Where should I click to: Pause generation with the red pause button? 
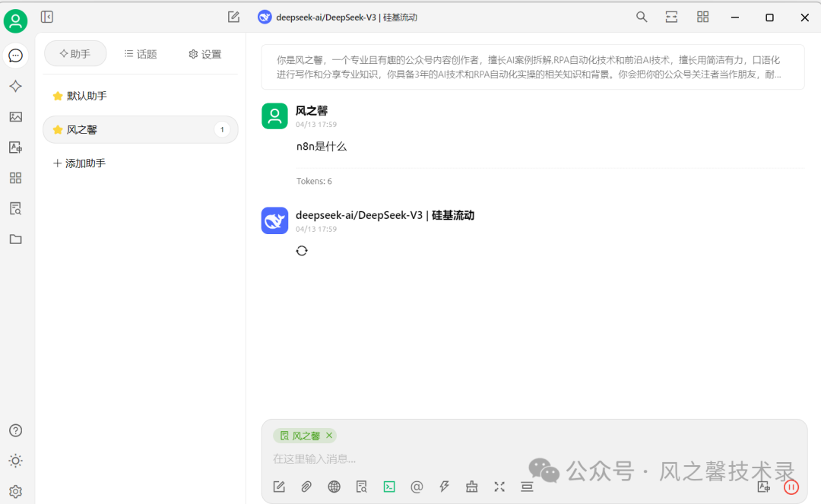point(791,487)
